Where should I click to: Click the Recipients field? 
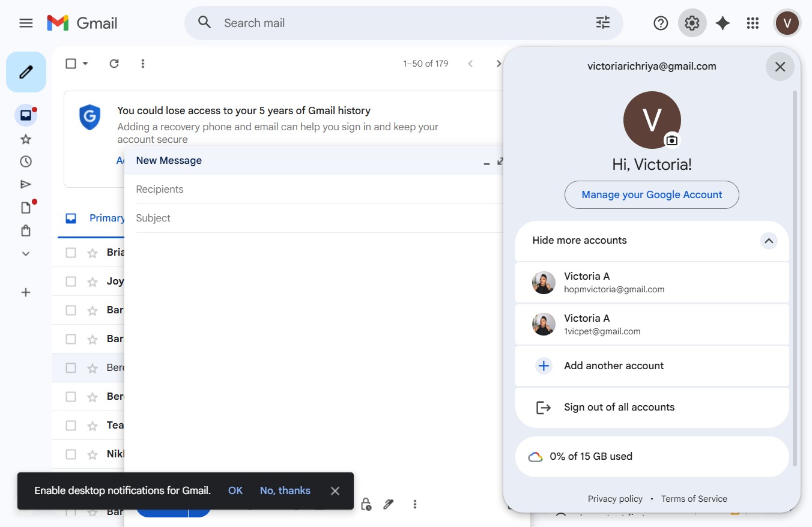[x=318, y=190]
